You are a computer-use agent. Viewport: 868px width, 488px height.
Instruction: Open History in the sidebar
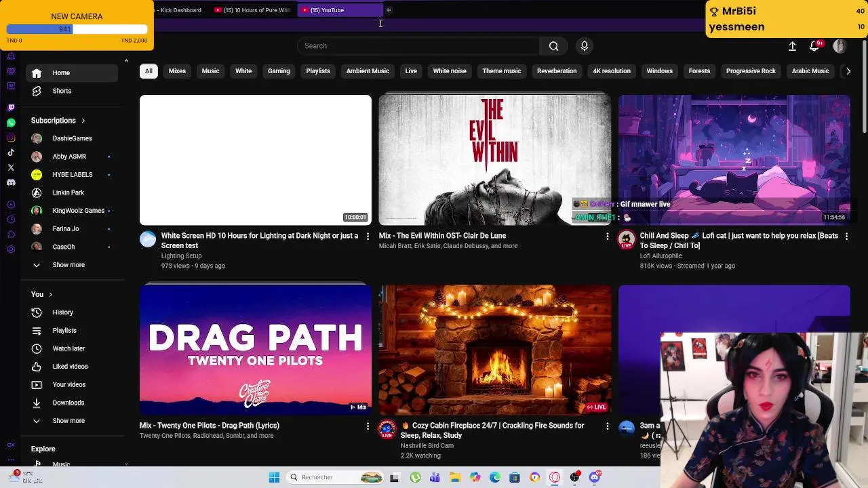pos(73,312)
